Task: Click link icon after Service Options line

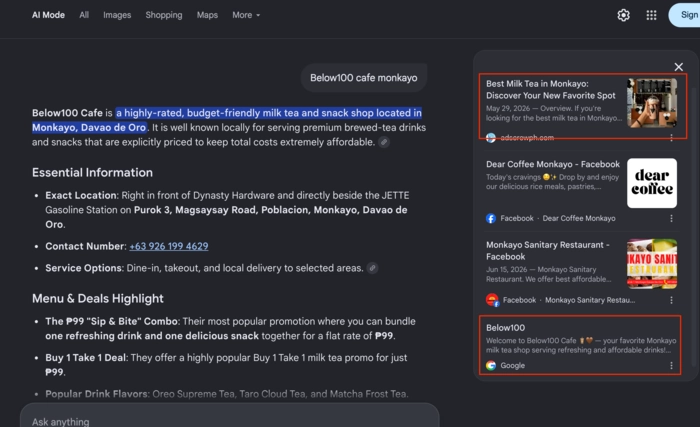Action: click(372, 268)
